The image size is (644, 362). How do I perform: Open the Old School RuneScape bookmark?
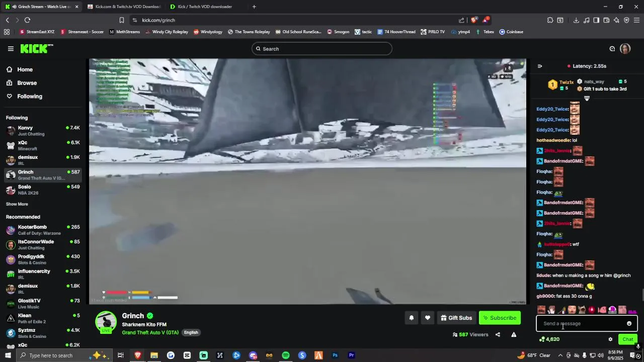click(298, 32)
